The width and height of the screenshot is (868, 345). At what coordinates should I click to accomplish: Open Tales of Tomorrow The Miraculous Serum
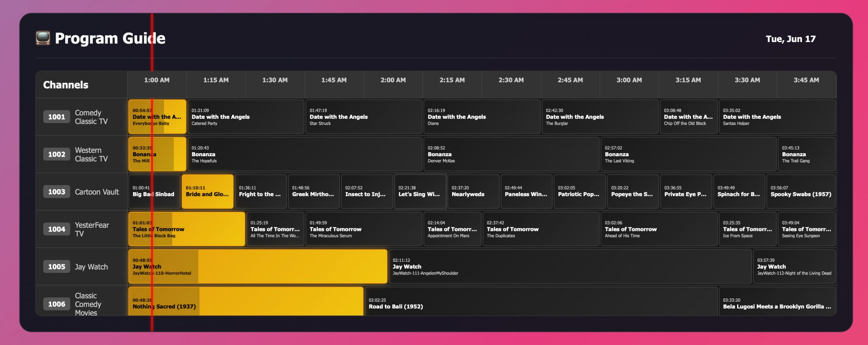pyautogui.click(x=364, y=229)
